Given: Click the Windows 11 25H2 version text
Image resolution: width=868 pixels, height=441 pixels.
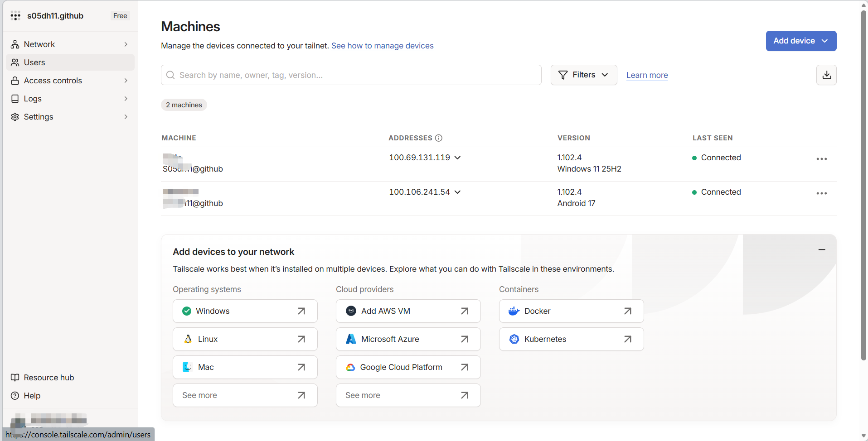Looking at the screenshot, I should pyautogui.click(x=589, y=169).
